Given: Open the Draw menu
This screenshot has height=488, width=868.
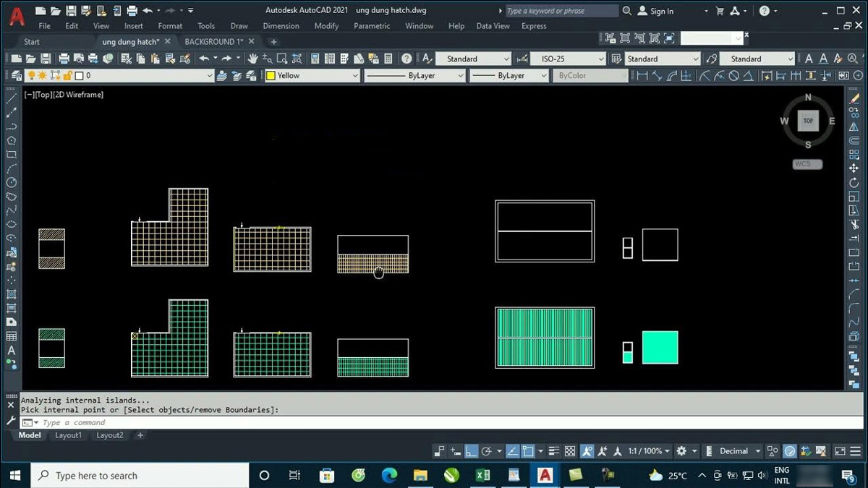Looking at the screenshot, I should (239, 26).
